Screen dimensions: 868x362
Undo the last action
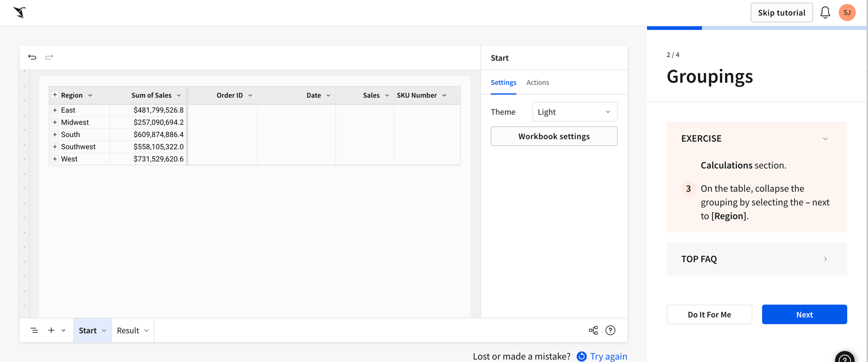32,57
